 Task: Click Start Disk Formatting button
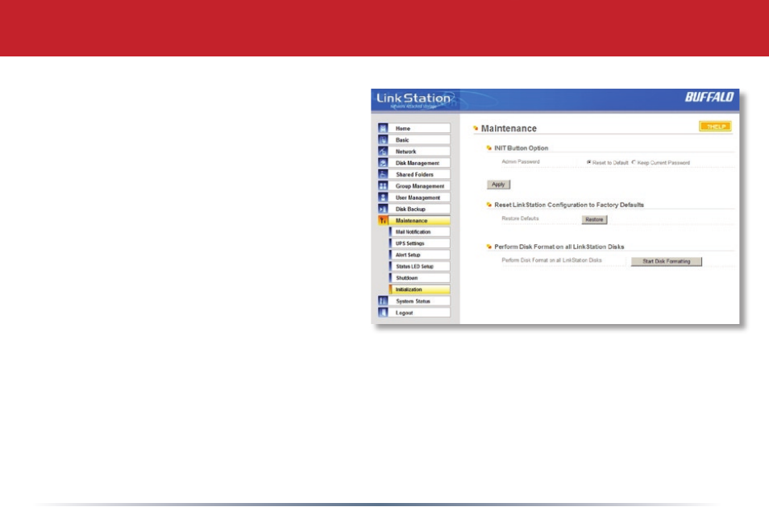pyautogui.click(x=666, y=261)
